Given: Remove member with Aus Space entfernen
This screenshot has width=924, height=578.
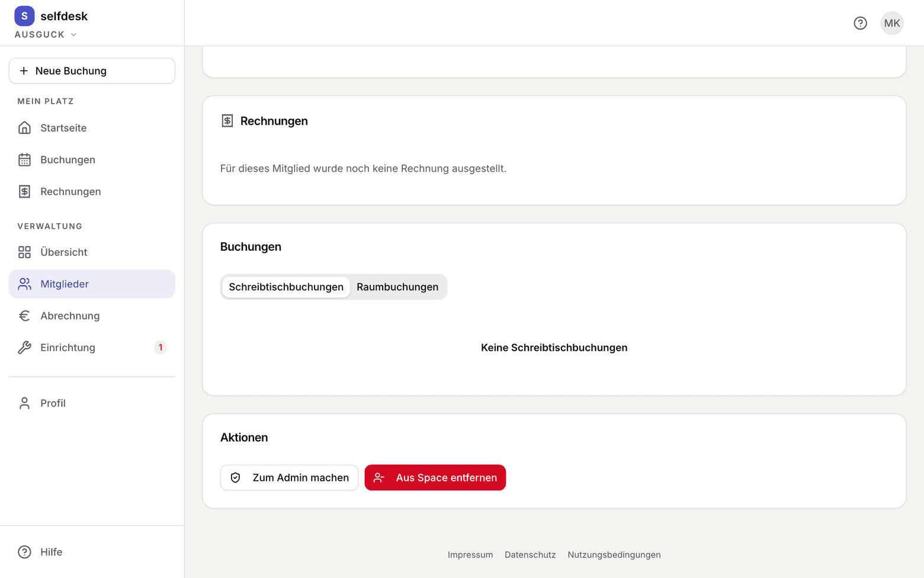Looking at the screenshot, I should tap(435, 478).
